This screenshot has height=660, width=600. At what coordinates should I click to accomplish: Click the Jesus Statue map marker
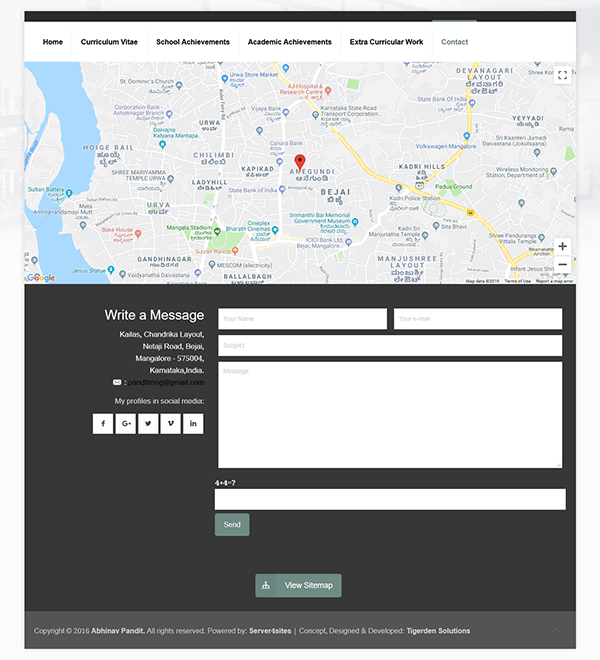click(x=111, y=269)
